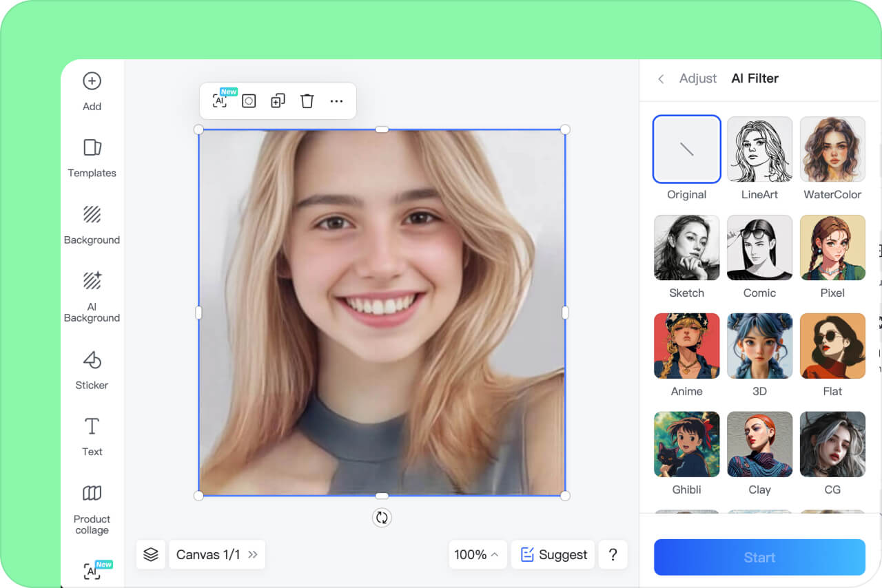Open more options ellipsis menu

[336, 101]
